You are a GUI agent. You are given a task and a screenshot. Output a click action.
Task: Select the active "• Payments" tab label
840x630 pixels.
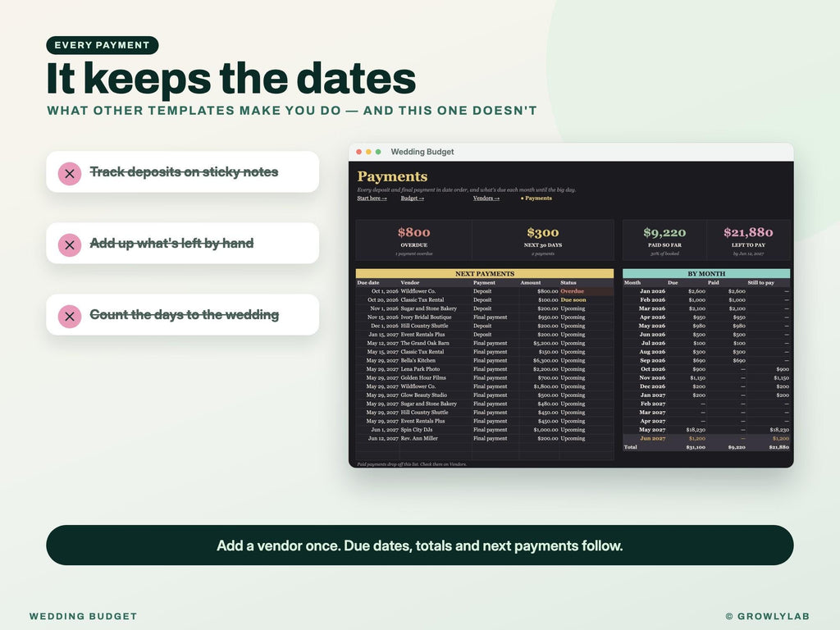tap(536, 199)
